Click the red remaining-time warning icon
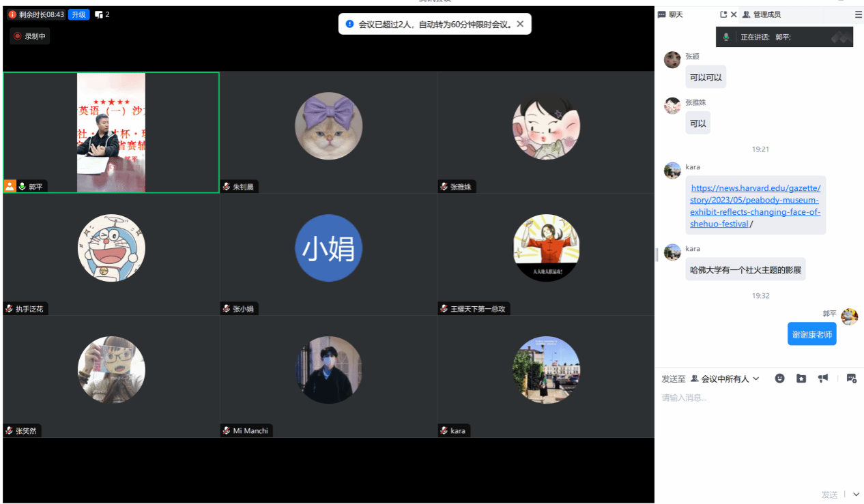The image size is (864, 504). [x=12, y=14]
